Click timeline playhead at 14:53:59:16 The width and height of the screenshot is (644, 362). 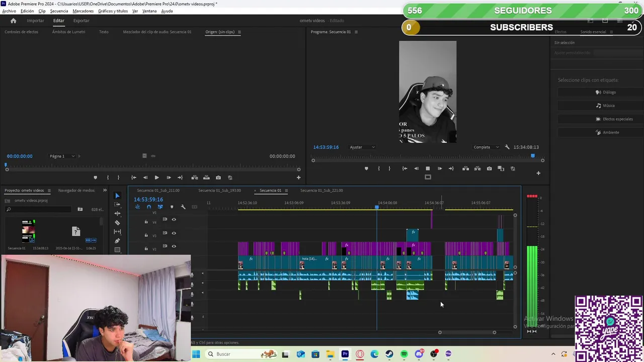(377, 207)
